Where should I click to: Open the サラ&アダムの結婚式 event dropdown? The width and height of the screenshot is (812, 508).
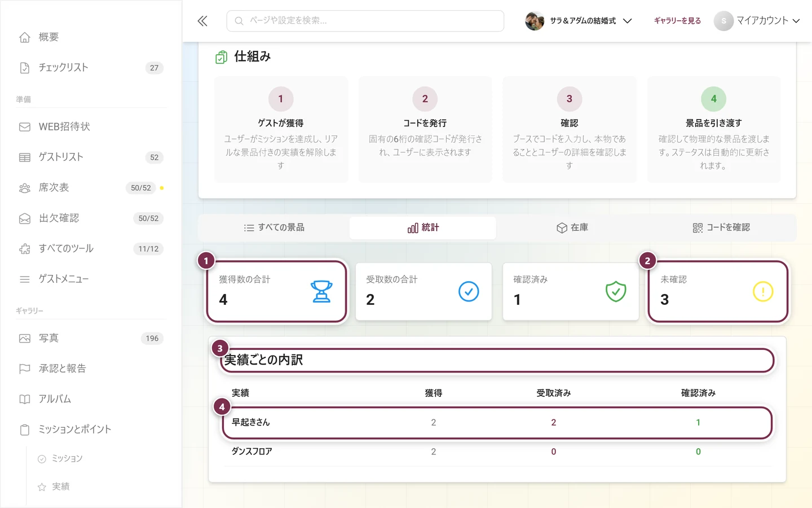[579, 21]
